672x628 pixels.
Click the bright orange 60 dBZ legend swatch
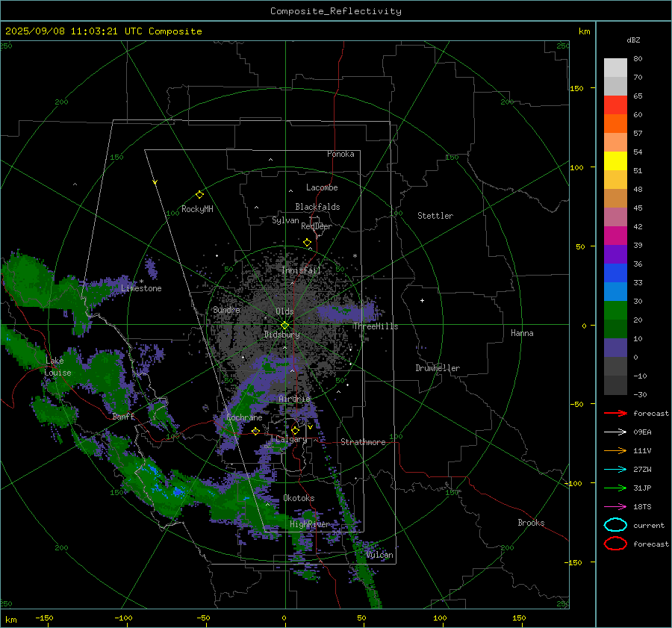615,123
